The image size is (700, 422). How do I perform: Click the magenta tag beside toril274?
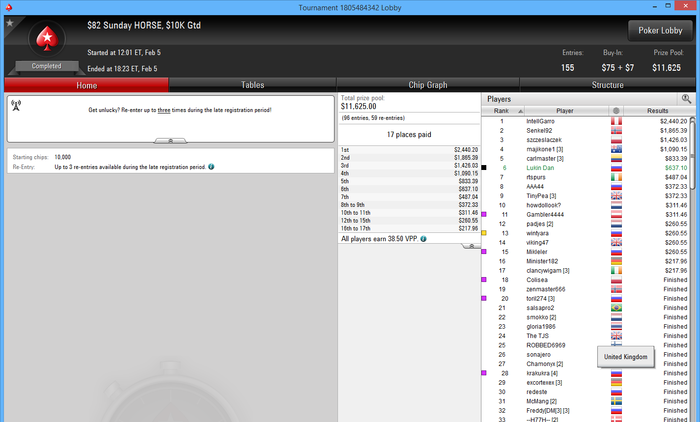(484, 298)
